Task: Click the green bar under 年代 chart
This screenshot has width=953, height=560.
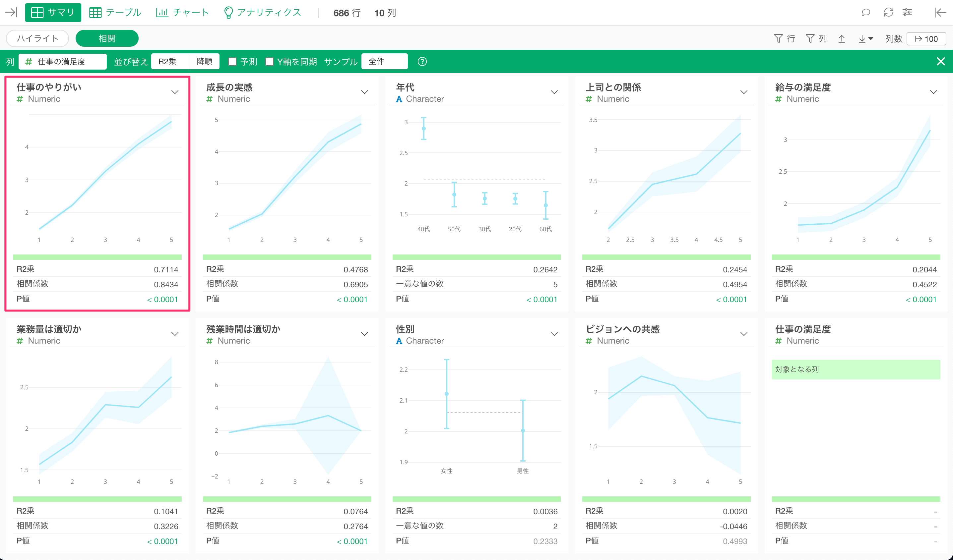Action: (477, 257)
